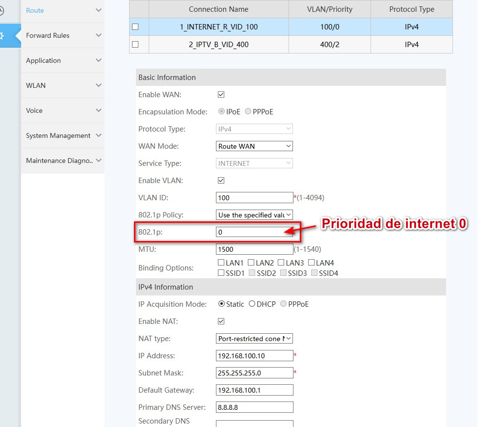Screen dimensions: 504x427
Task: Open the Application menu section
Action: coord(44,60)
